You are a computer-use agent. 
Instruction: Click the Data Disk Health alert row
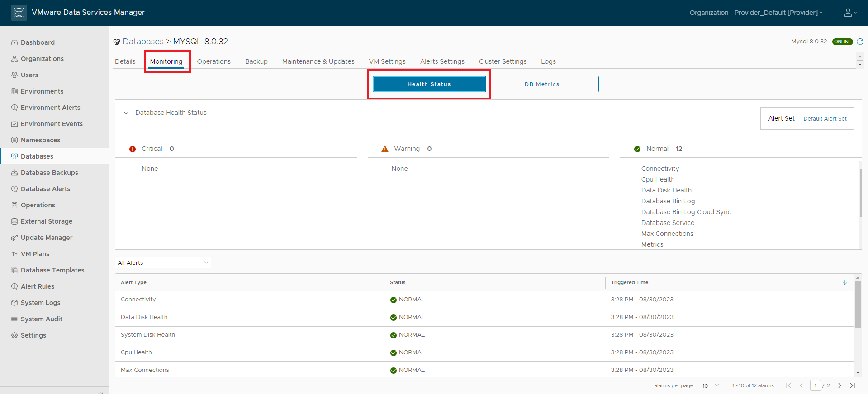[484, 318]
